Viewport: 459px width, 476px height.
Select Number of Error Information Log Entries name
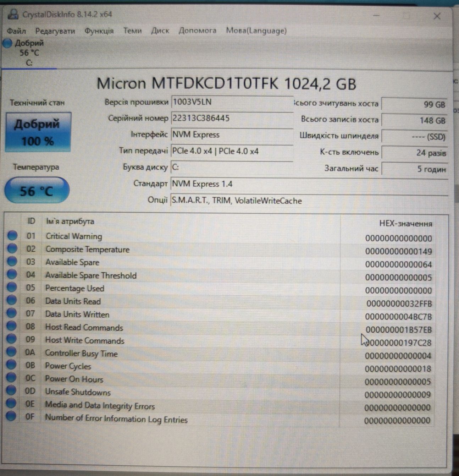116,418
